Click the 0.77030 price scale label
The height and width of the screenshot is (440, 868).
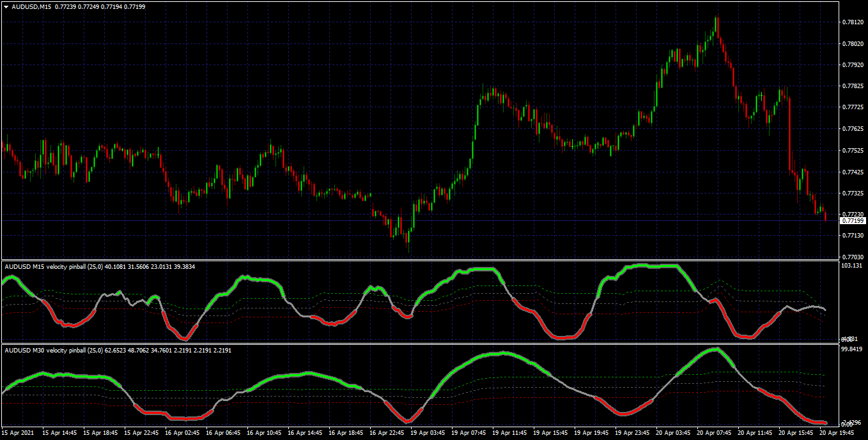[x=852, y=257]
